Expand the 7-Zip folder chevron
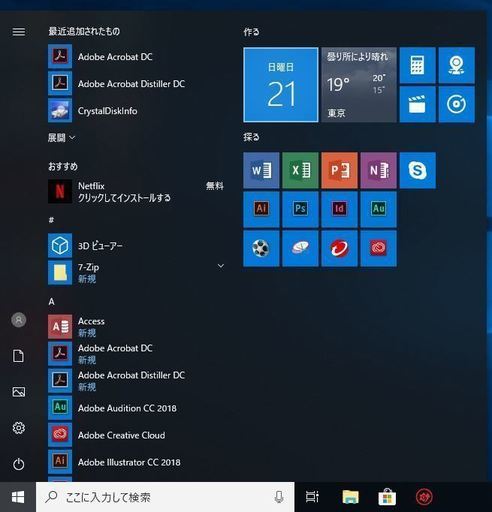 (x=221, y=266)
